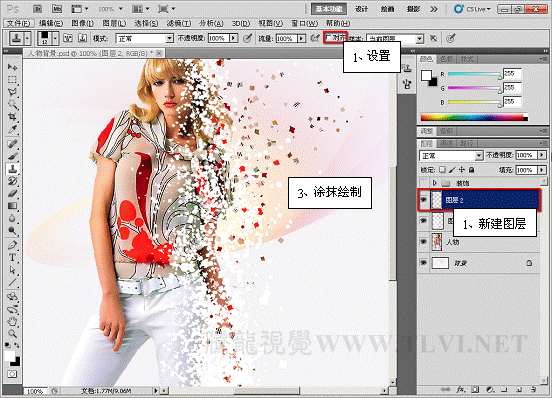Viewport: 552px width, 398px height.
Task: Select the Crop tool
Action: pyautogui.click(x=12, y=117)
